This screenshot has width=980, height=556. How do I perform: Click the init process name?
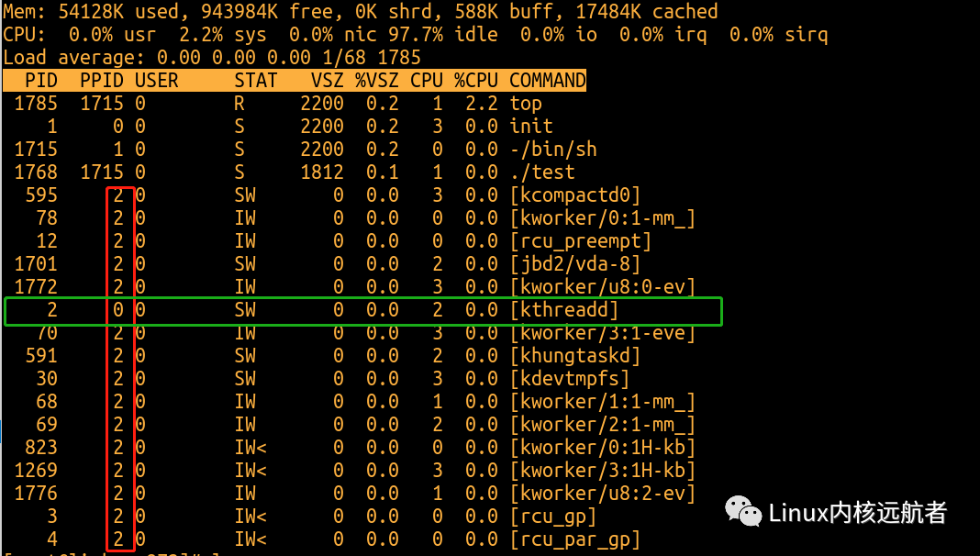click(x=531, y=127)
